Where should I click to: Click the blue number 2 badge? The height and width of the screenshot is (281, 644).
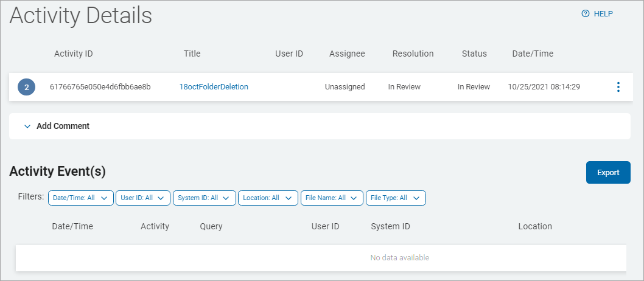coord(27,87)
